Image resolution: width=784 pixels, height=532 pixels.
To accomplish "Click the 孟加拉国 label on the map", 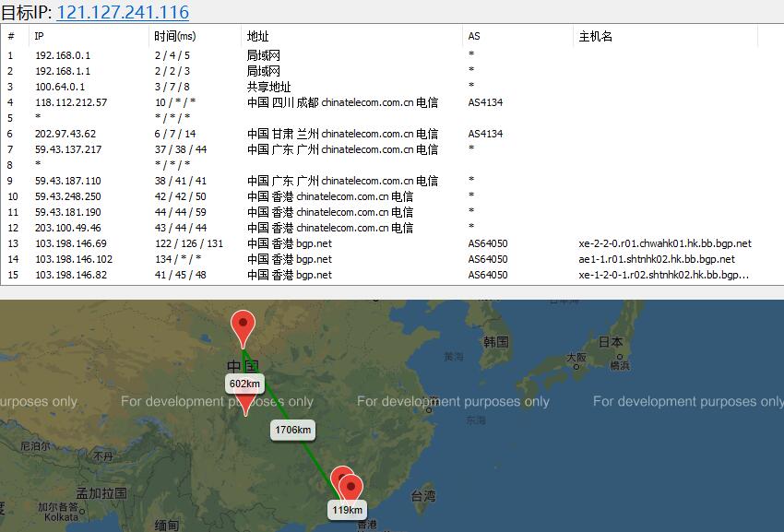I will [102, 493].
